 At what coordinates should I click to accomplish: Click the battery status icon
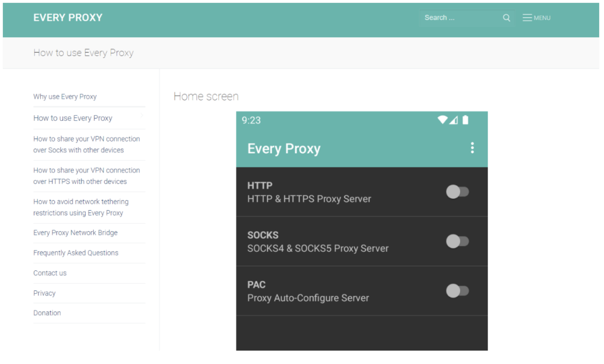[x=465, y=120]
